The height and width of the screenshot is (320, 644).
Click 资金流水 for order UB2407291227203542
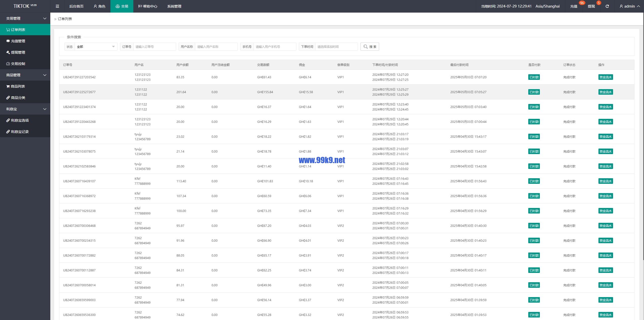click(x=606, y=77)
